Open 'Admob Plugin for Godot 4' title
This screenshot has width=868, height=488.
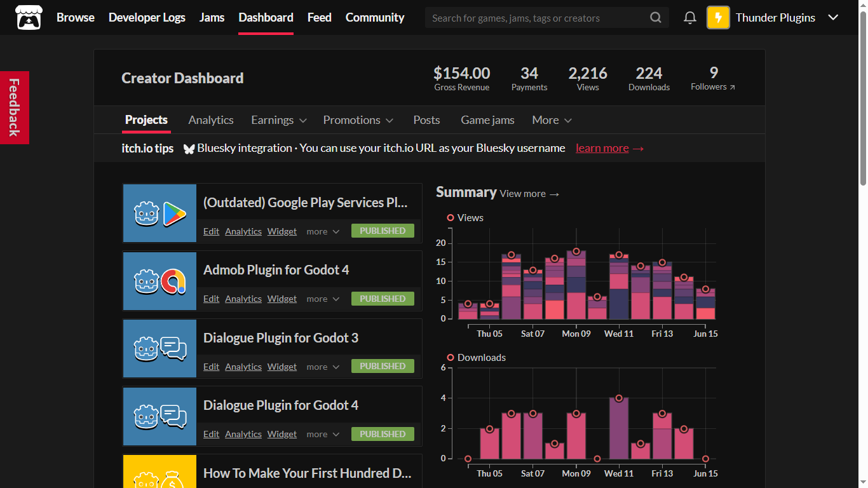point(276,270)
